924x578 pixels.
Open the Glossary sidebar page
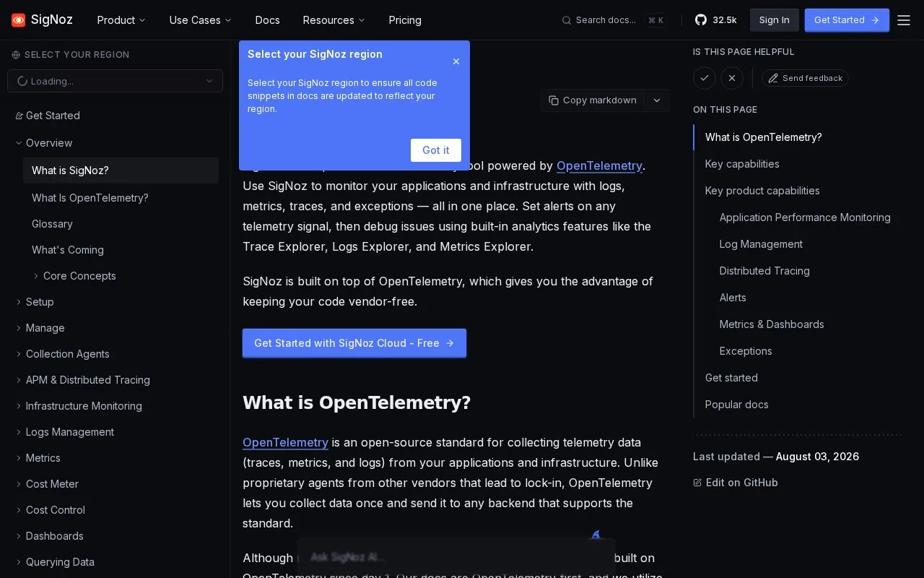tap(52, 224)
